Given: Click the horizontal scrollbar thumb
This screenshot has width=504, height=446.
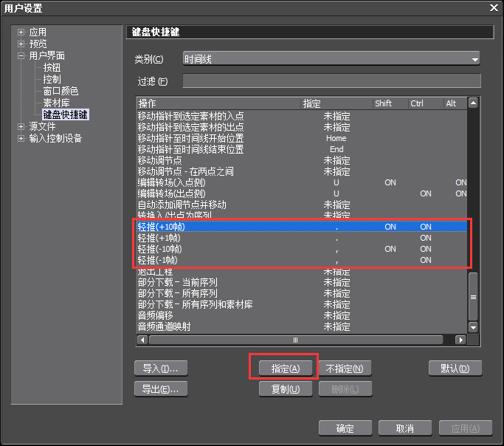Looking at the screenshot, I should [x=296, y=340].
